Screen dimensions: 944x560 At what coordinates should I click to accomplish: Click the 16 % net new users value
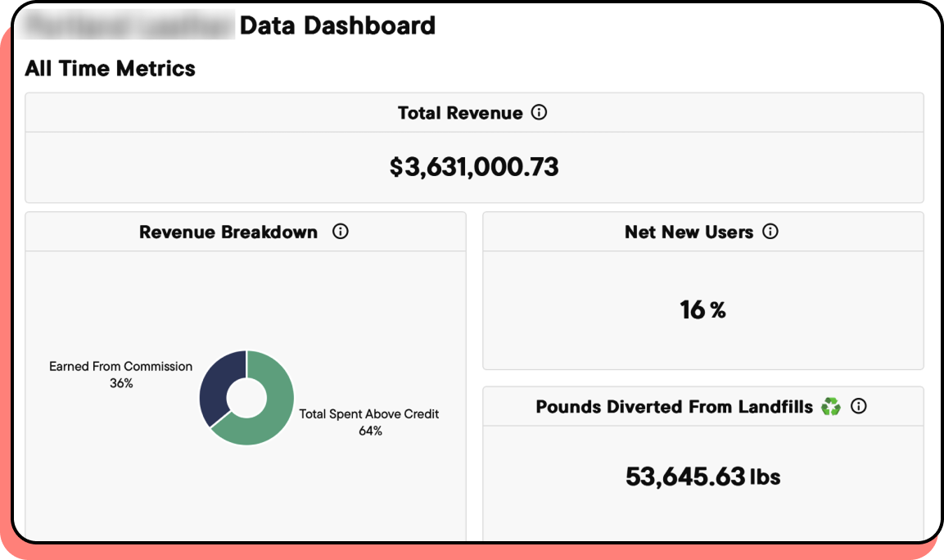click(702, 310)
